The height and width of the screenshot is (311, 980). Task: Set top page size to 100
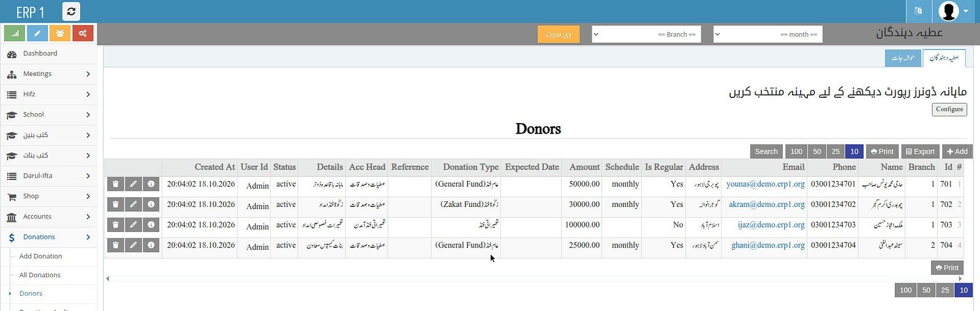click(x=796, y=152)
